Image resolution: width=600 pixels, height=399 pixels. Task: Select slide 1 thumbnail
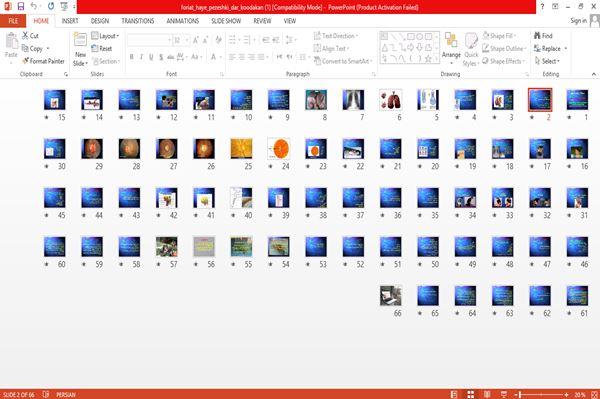[x=577, y=99]
